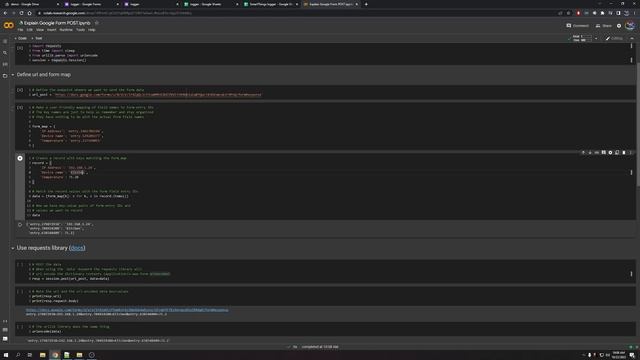Open command palette icon at sidebar bottom

click(x=5, y=330)
